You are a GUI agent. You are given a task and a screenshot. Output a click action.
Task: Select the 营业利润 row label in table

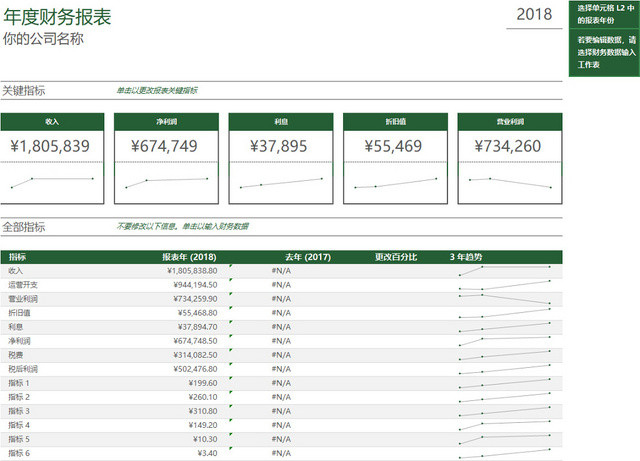[23, 299]
